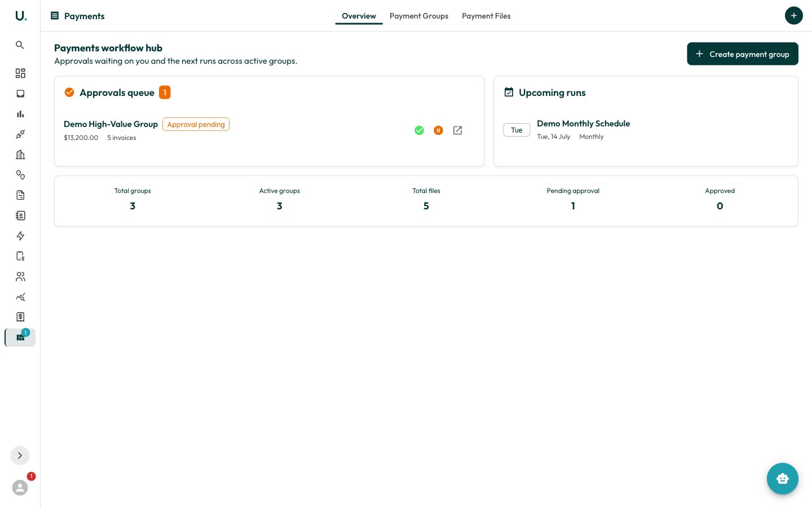The width and height of the screenshot is (812, 508).
Task: Open the buildings icon in sidebar
Action: coord(20,155)
